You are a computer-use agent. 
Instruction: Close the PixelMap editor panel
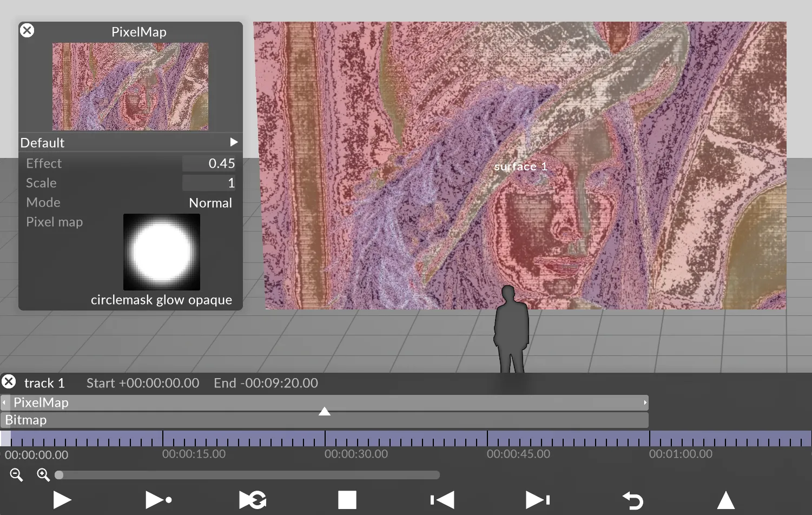tap(27, 31)
